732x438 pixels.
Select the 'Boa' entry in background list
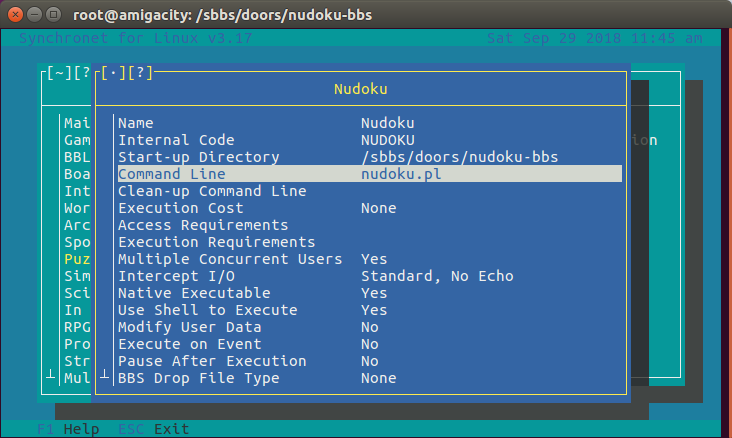pos(77,174)
